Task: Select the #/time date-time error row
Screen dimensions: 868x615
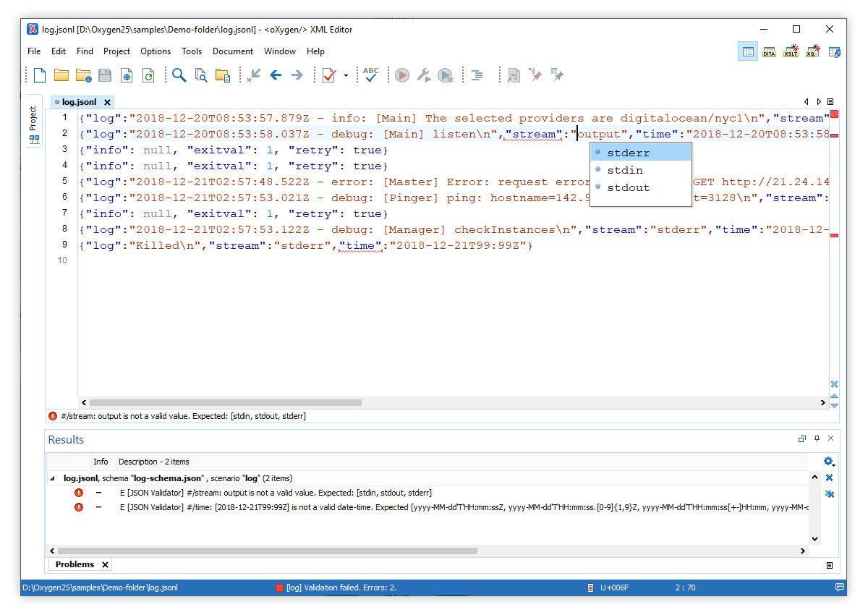Action: coord(428,507)
